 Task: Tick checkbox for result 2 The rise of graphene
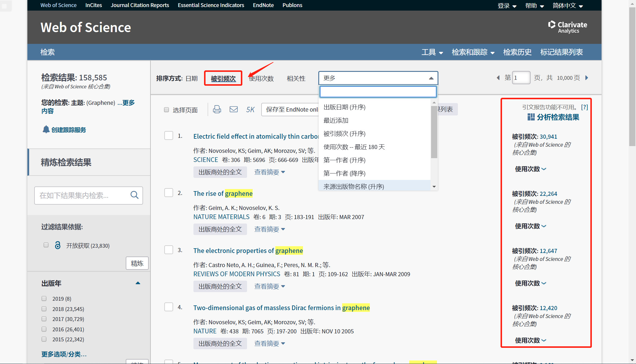[x=169, y=193]
